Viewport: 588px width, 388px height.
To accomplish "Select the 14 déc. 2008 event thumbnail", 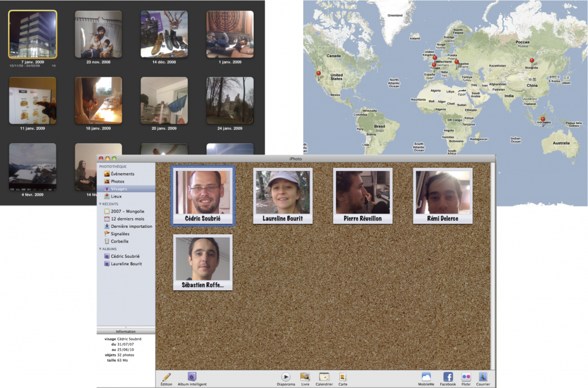I will (x=164, y=34).
